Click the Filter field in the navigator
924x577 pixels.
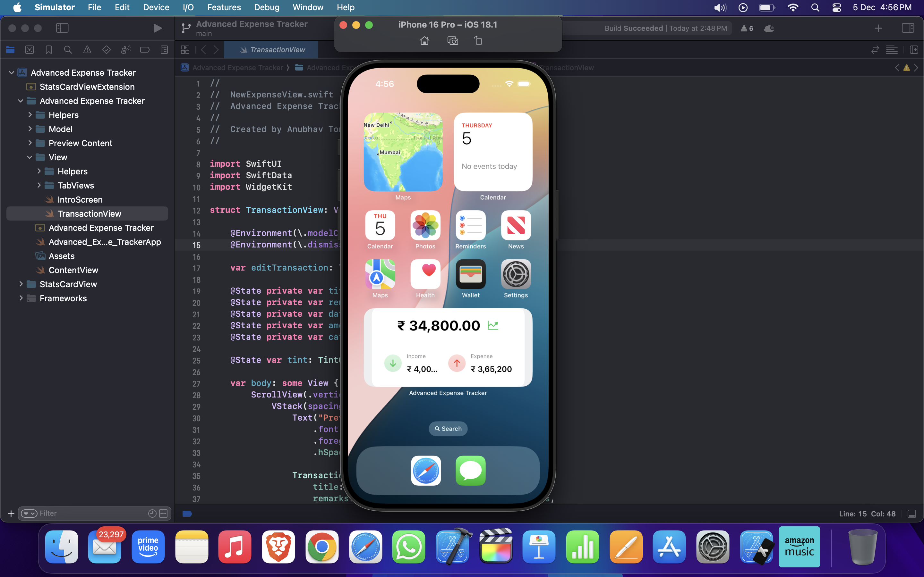click(92, 513)
